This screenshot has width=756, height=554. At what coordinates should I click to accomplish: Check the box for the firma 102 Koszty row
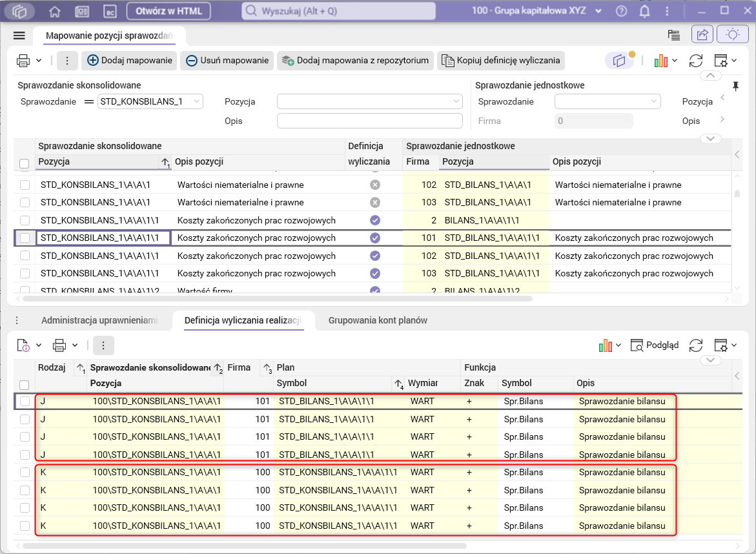25,256
